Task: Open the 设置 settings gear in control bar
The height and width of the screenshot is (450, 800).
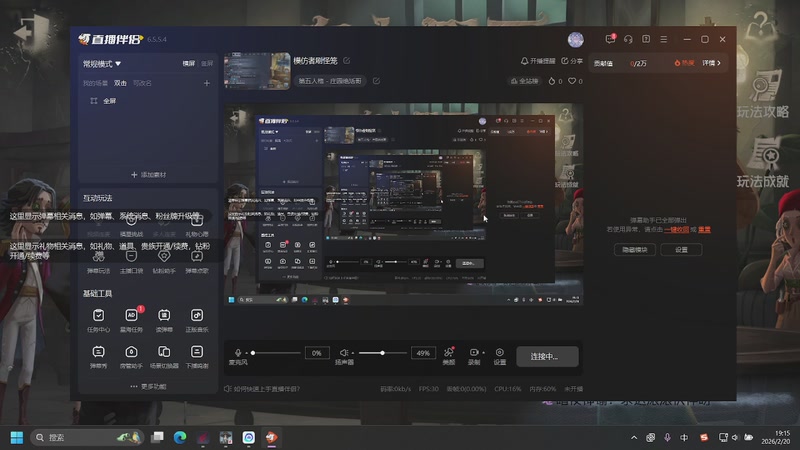Action: 499,356
